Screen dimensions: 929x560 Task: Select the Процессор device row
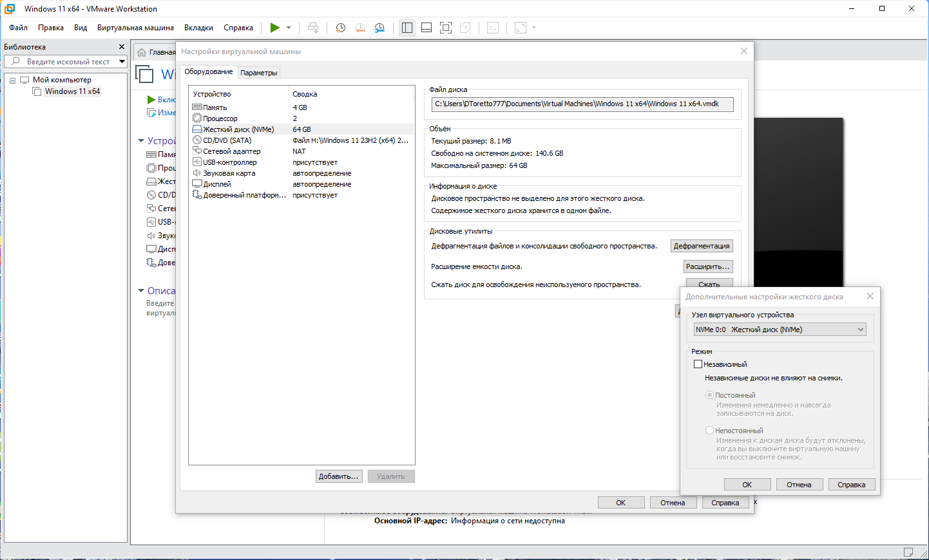point(302,118)
